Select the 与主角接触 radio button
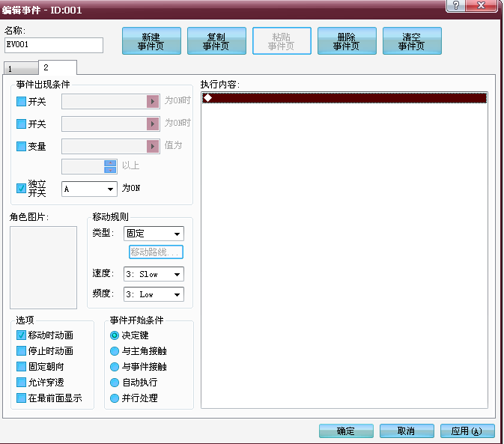 pyautogui.click(x=115, y=351)
